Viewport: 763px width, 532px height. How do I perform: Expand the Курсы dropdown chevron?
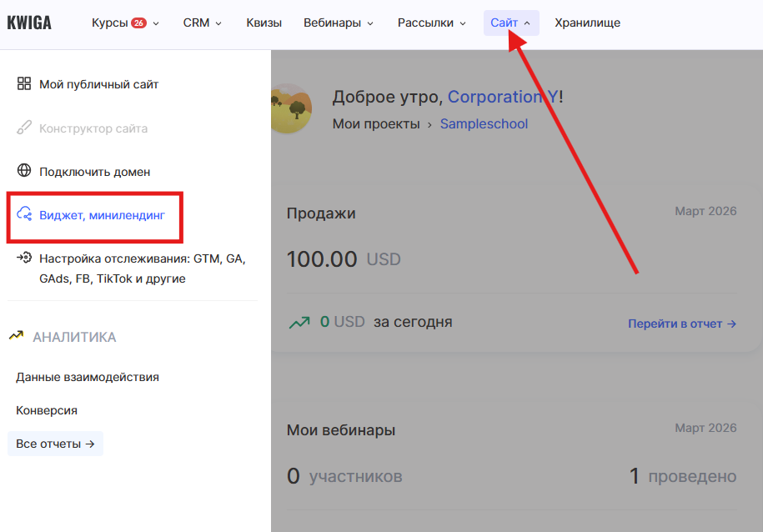[x=156, y=23]
